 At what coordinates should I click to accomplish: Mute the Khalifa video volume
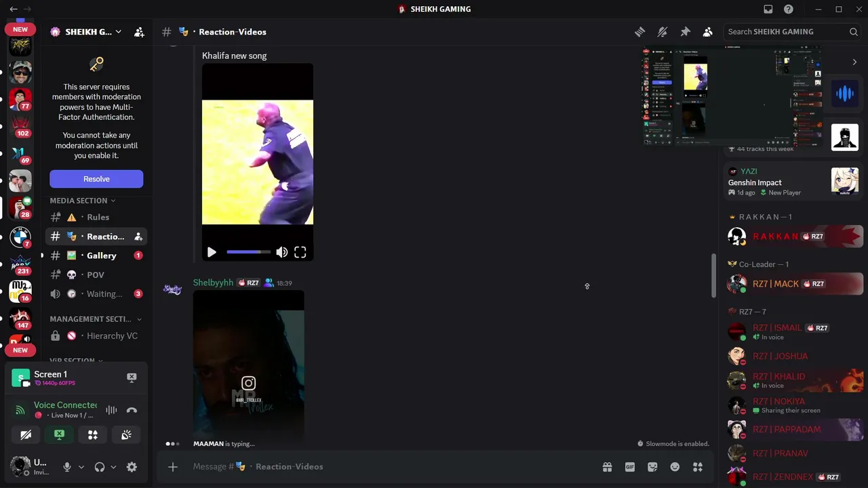tap(281, 252)
